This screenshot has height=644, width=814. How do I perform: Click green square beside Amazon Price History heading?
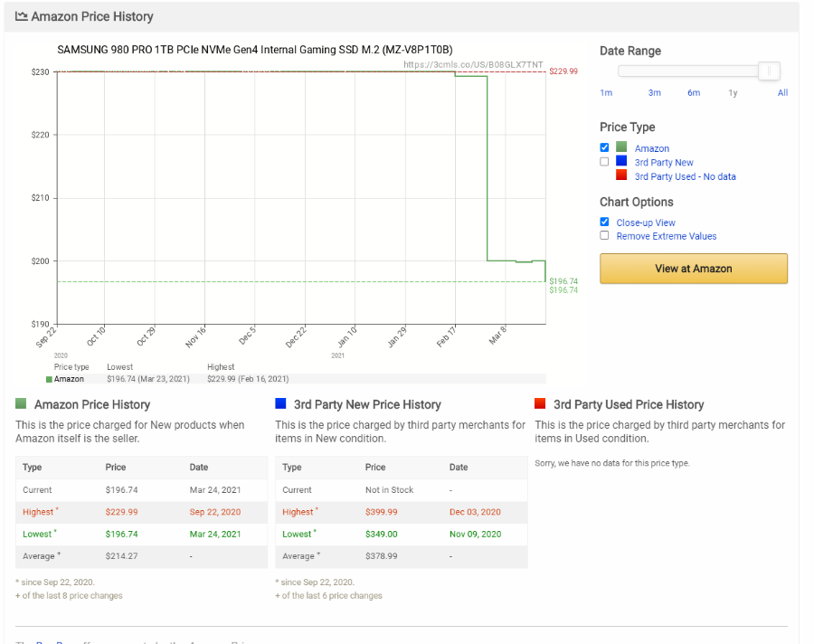point(21,403)
